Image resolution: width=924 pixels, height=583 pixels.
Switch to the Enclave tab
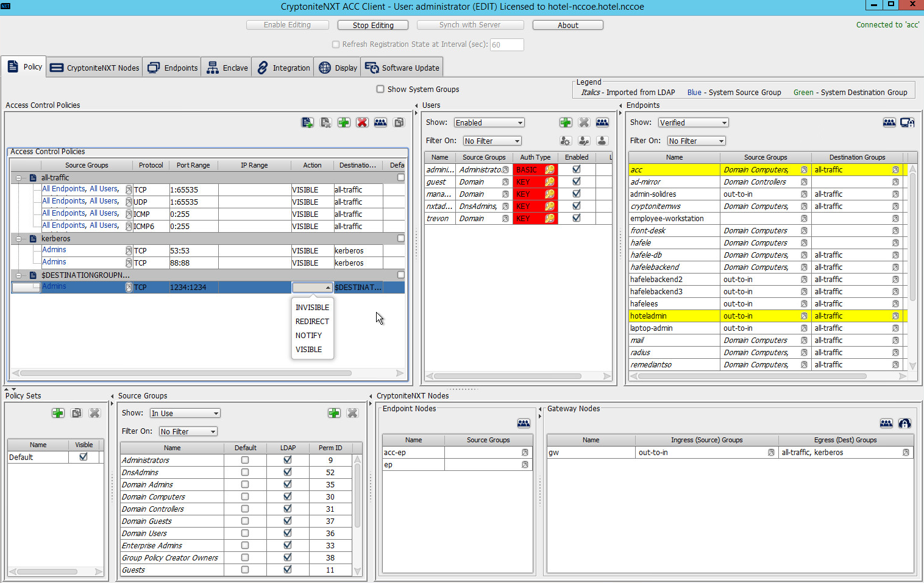tap(227, 68)
